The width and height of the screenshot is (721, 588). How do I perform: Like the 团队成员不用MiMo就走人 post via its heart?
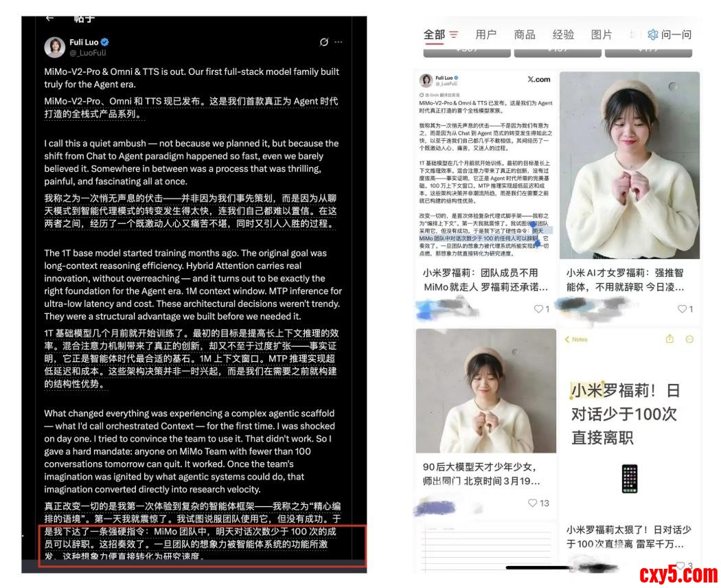[538, 308]
